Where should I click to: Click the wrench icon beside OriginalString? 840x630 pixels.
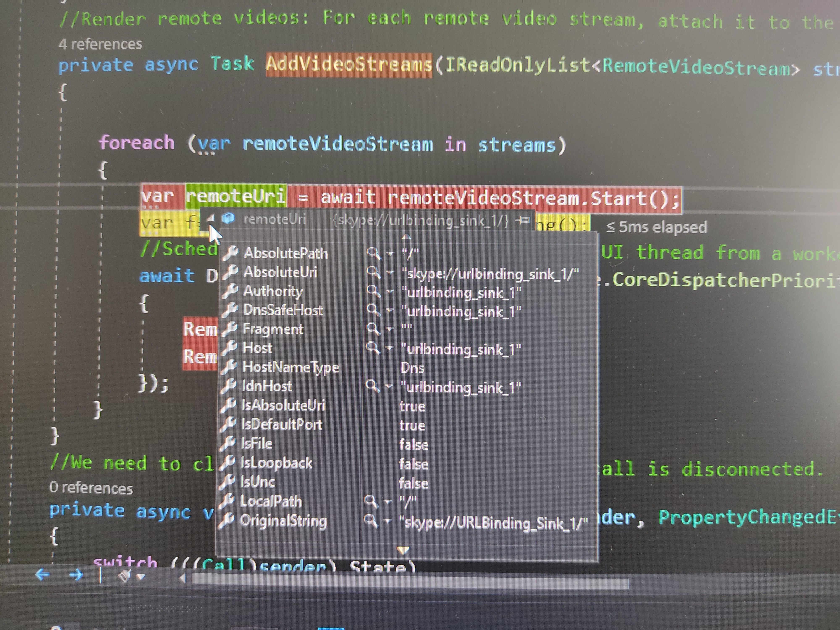pos(226,520)
